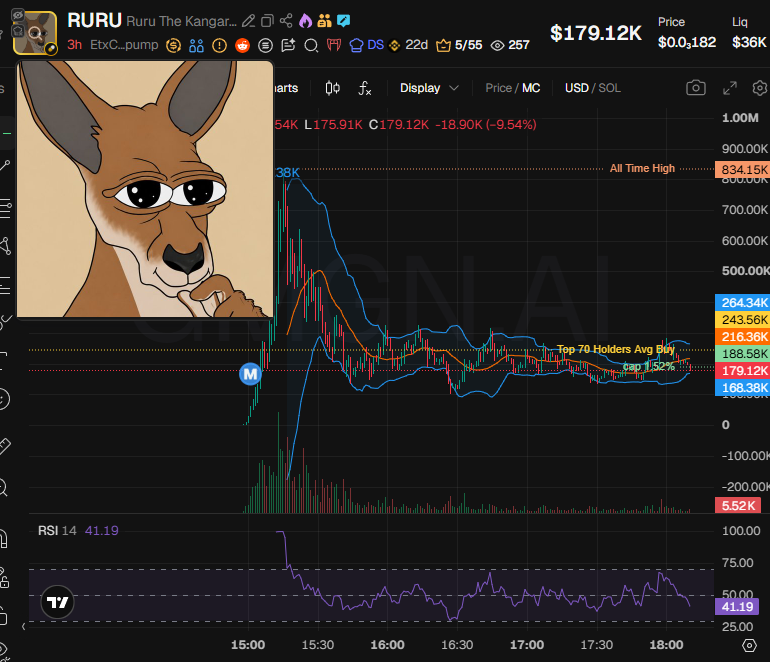Set chart currency to USD

point(577,88)
